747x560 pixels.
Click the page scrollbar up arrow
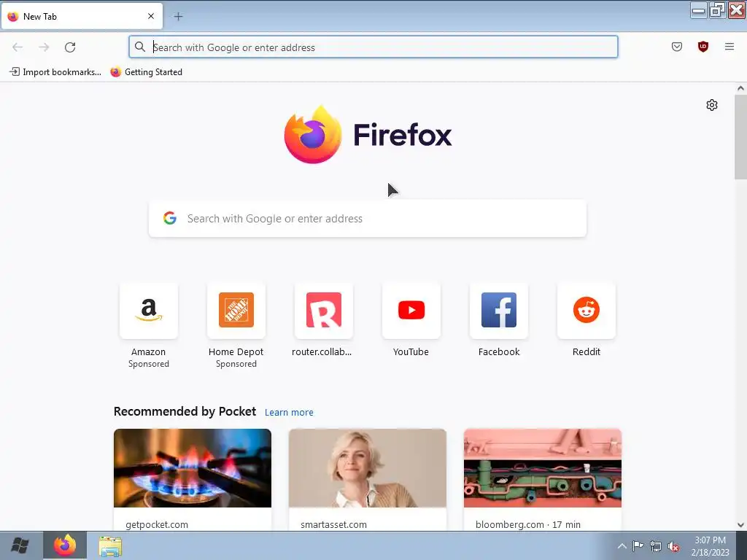pos(740,88)
